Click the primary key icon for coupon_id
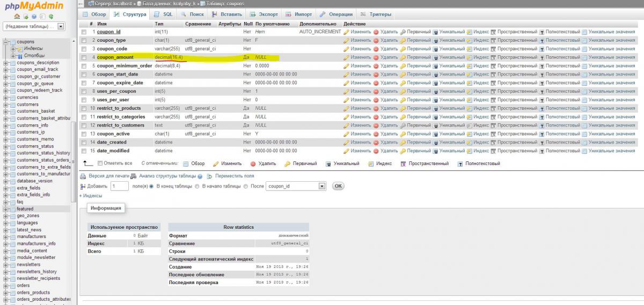The width and height of the screenshot is (644, 305). 403,32
